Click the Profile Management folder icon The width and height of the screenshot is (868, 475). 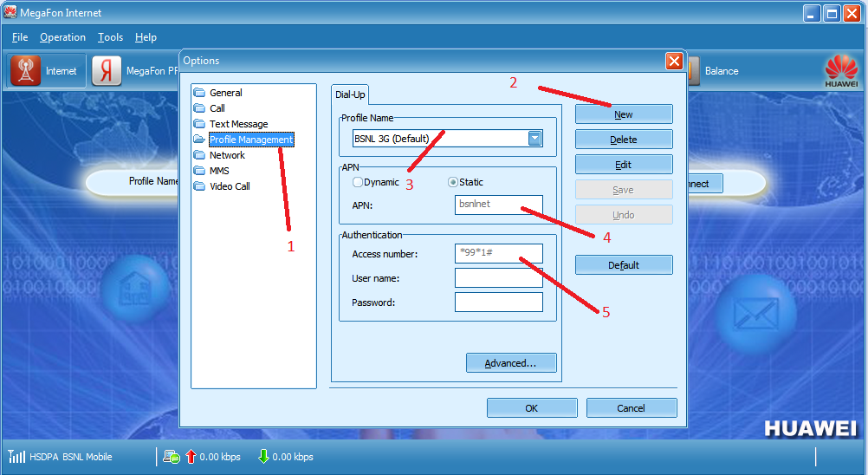click(199, 139)
